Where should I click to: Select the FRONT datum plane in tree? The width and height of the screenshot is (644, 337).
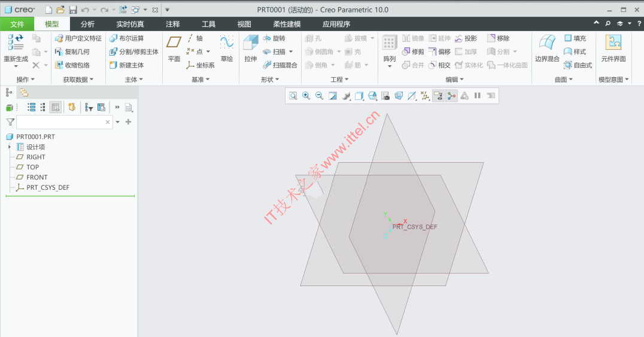pos(37,177)
